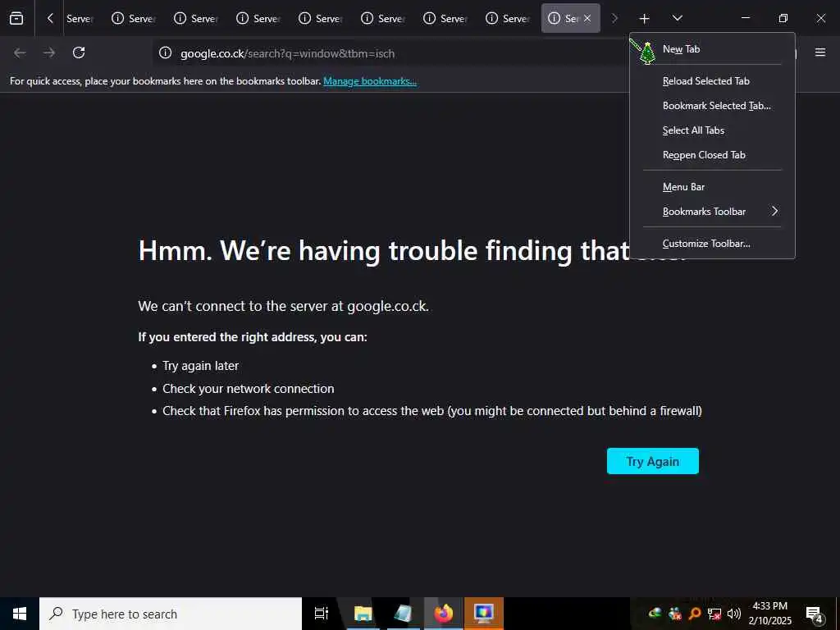This screenshot has height=630, width=840.
Task: Open the colorful monitor app on taskbar
Action: click(x=484, y=614)
